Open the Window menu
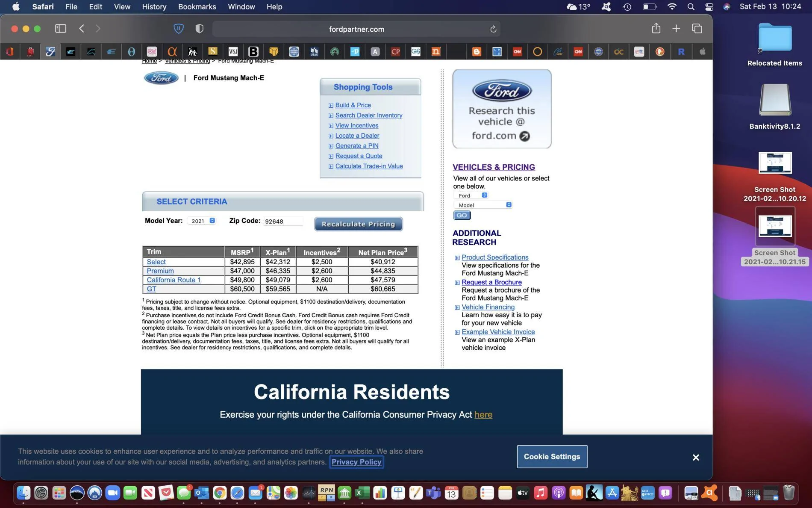The width and height of the screenshot is (812, 508). tap(241, 7)
